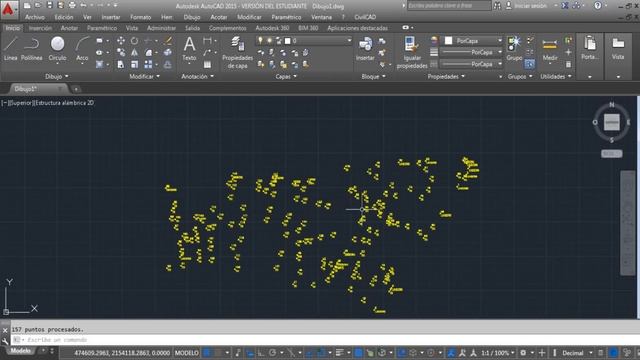This screenshot has height=360, width=640.
Task: Open the Archivo menu
Action: [35, 17]
